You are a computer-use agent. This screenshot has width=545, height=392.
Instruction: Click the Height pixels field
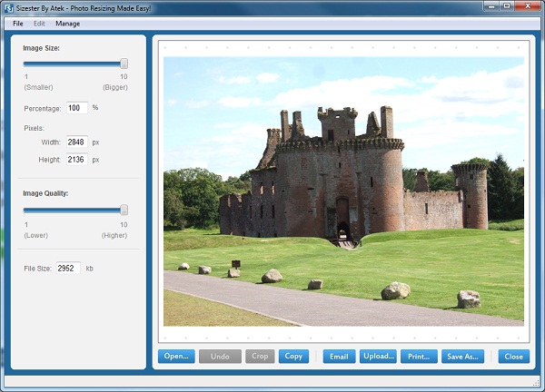(x=76, y=160)
